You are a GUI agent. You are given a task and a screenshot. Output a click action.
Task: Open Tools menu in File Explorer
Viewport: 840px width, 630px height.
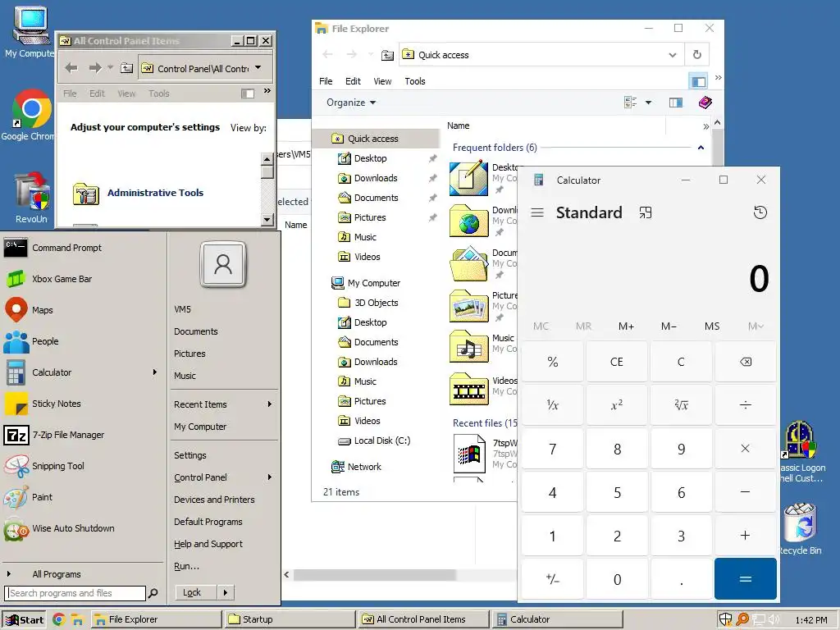[x=415, y=81]
